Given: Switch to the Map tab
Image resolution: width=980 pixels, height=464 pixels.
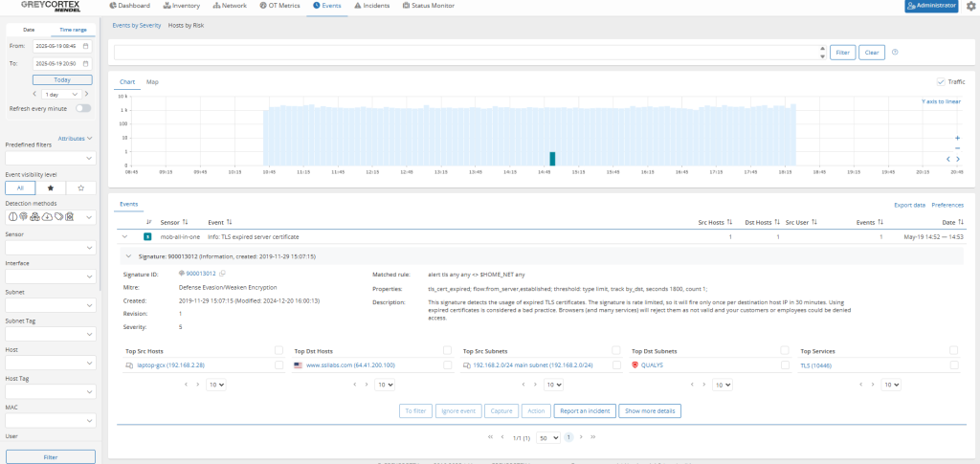Looking at the screenshot, I should coord(152,82).
